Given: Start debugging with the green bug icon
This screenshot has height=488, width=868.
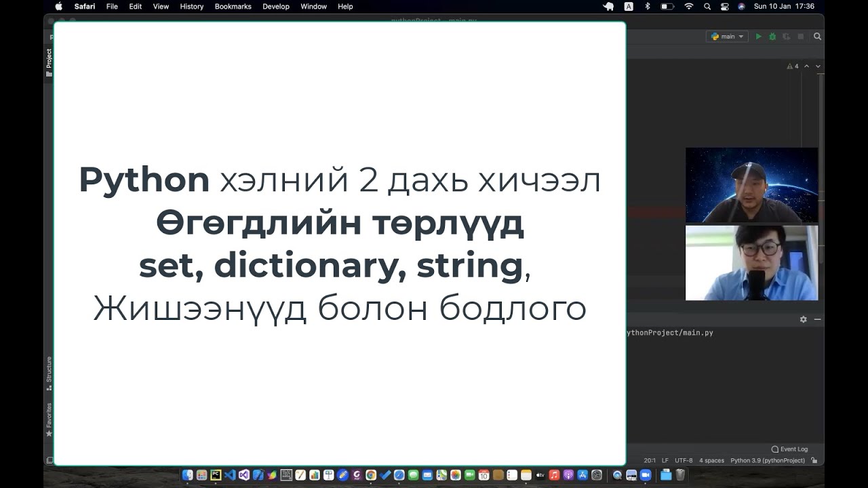Looking at the screenshot, I should tap(772, 37).
